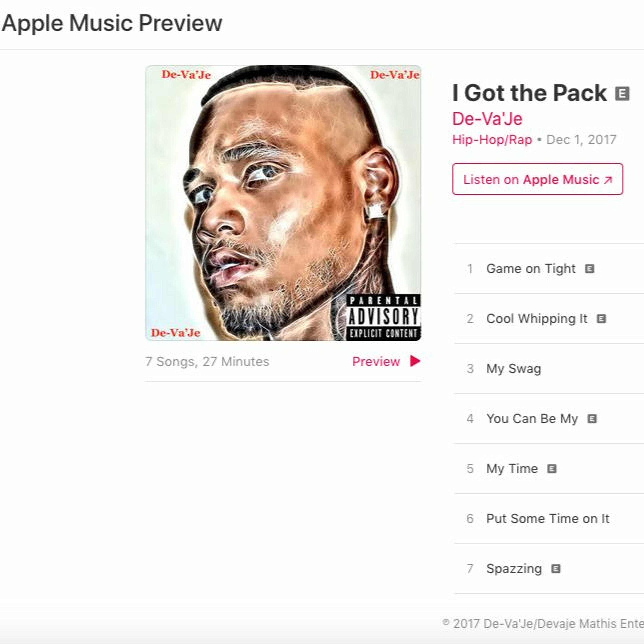
Task: Click explicit icon next to Game on Tight
Action: (589, 269)
